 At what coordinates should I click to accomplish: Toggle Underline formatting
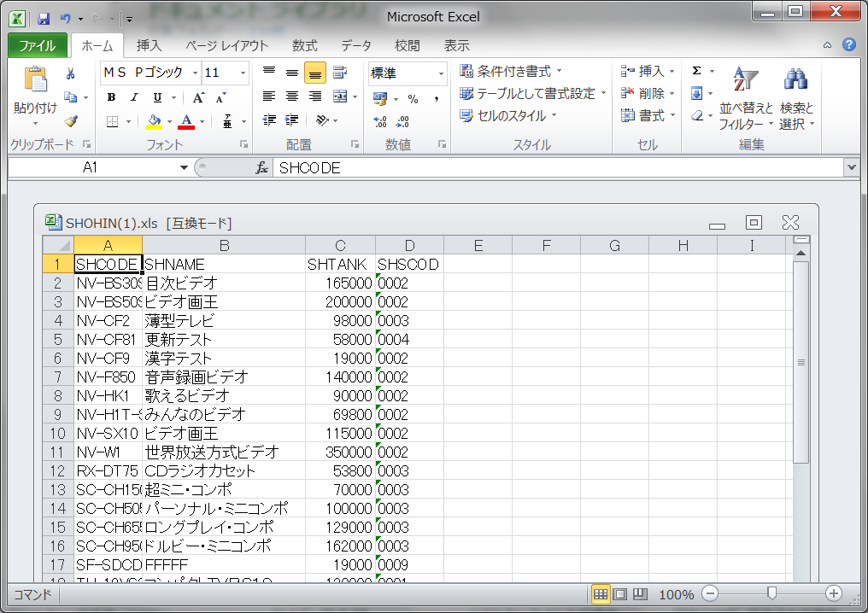pos(157,97)
